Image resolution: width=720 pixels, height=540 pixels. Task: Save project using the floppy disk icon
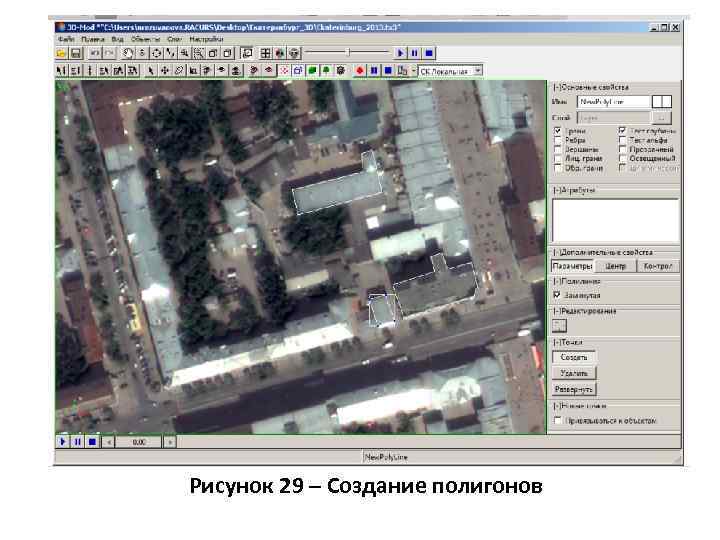(76, 53)
